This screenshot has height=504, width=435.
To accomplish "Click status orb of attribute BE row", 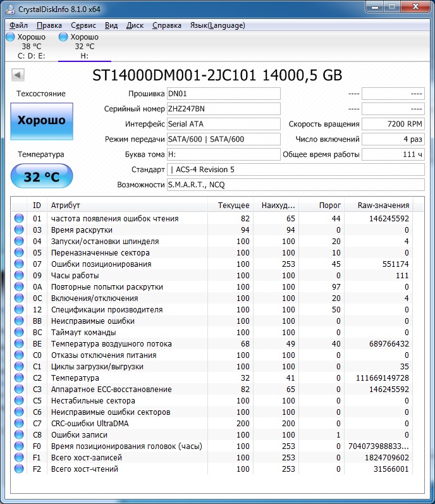I will tap(19, 343).
